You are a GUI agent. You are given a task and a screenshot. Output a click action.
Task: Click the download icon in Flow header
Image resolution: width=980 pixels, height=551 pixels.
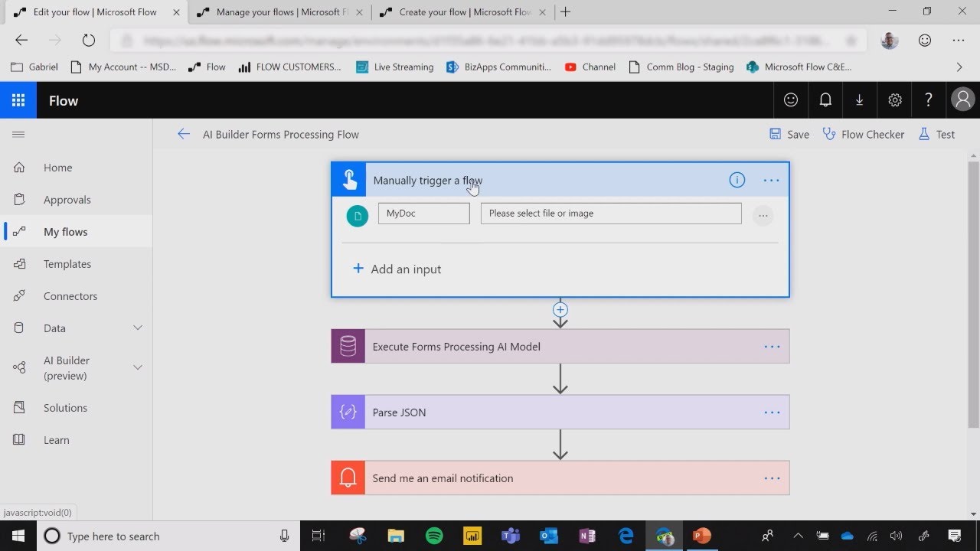860,100
